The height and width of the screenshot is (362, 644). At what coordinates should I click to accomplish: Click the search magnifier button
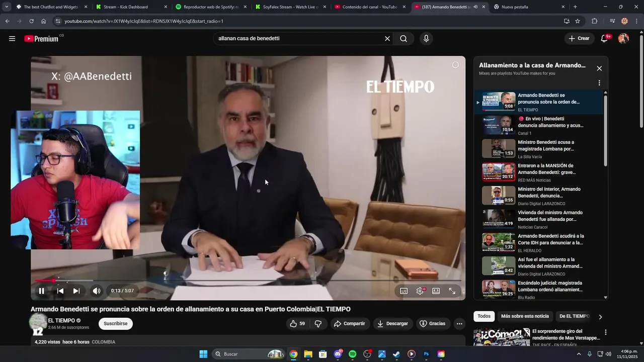[x=404, y=39]
